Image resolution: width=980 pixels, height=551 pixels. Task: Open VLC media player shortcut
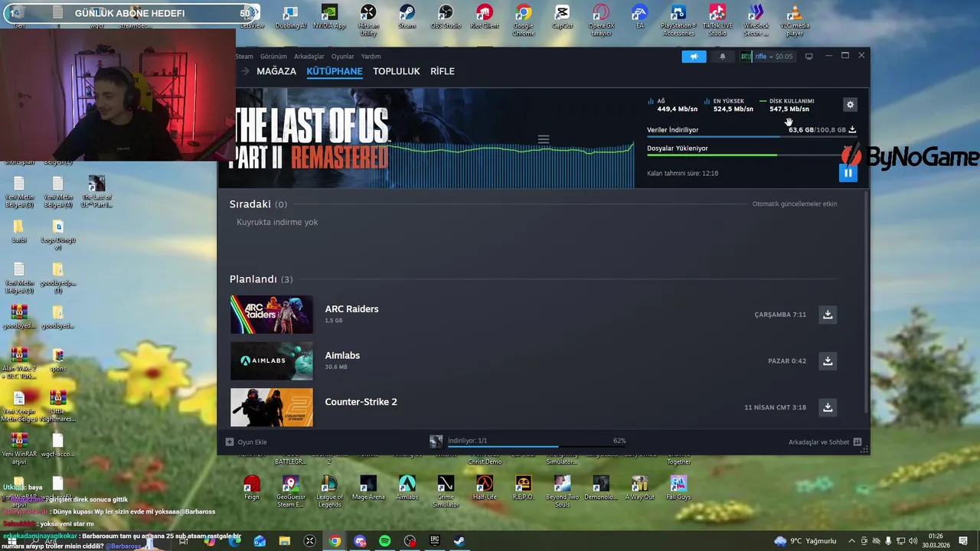pos(795,20)
